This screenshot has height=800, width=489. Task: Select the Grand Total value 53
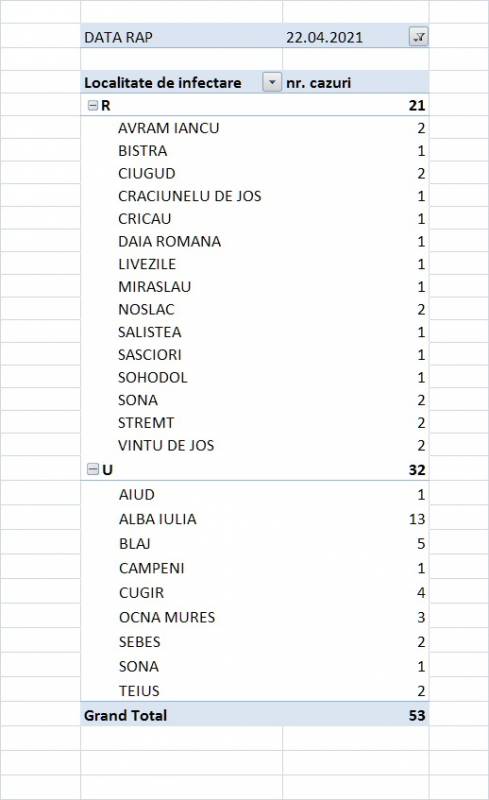[x=417, y=715]
